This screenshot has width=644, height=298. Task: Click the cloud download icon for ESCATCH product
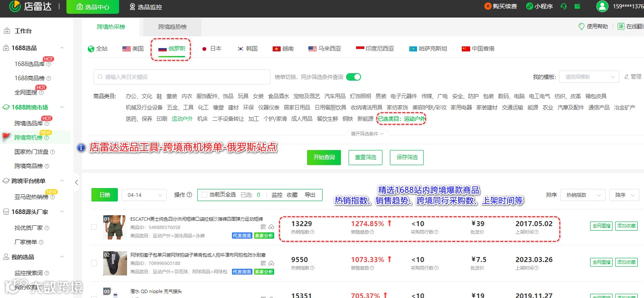(x=271, y=227)
